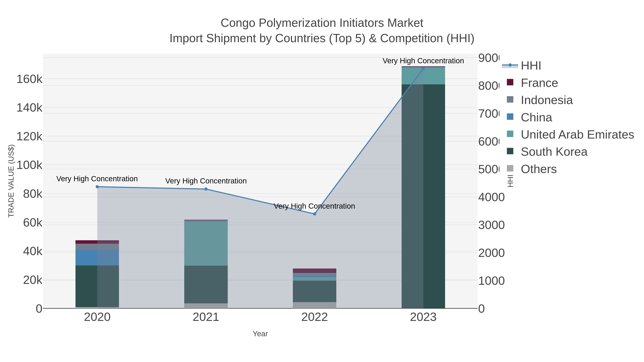The image size is (644, 362).
Task: Click the France bar segment for 2022
Action: (314, 271)
